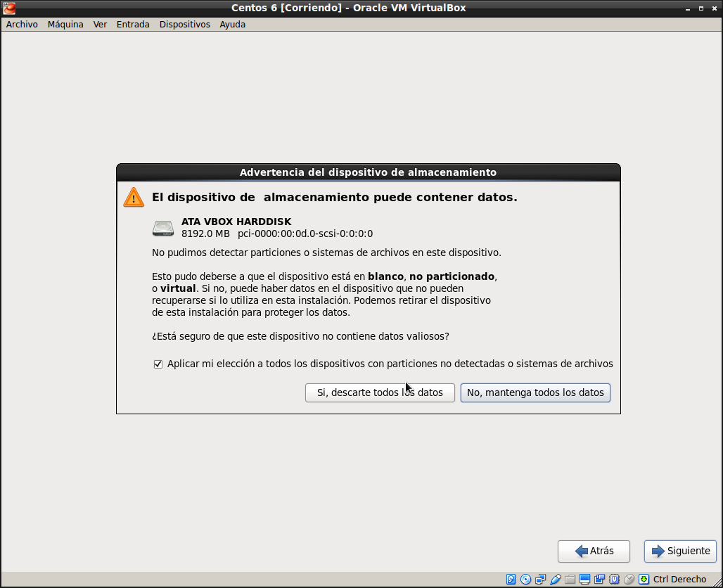Click the mouse integration status icon
Image resolution: width=723 pixels, height=588 pixels.
click(629, 580)
